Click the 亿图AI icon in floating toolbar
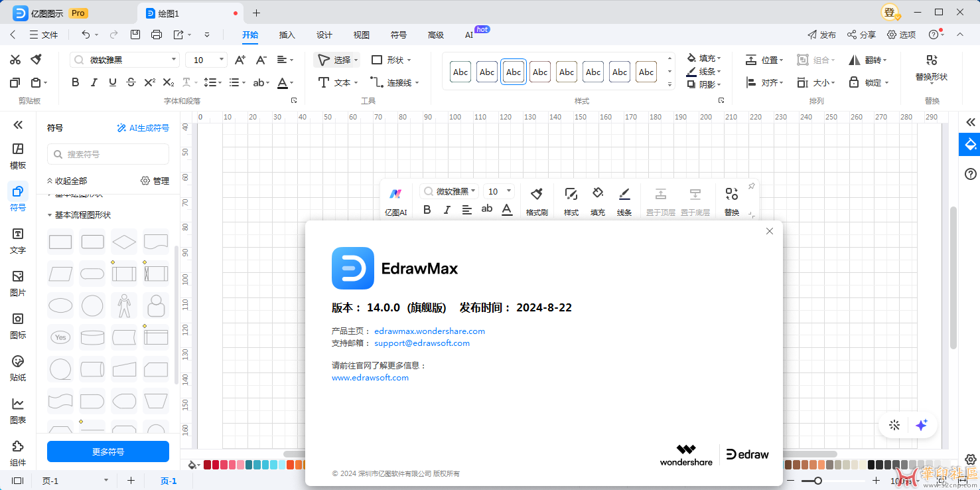 395,201
